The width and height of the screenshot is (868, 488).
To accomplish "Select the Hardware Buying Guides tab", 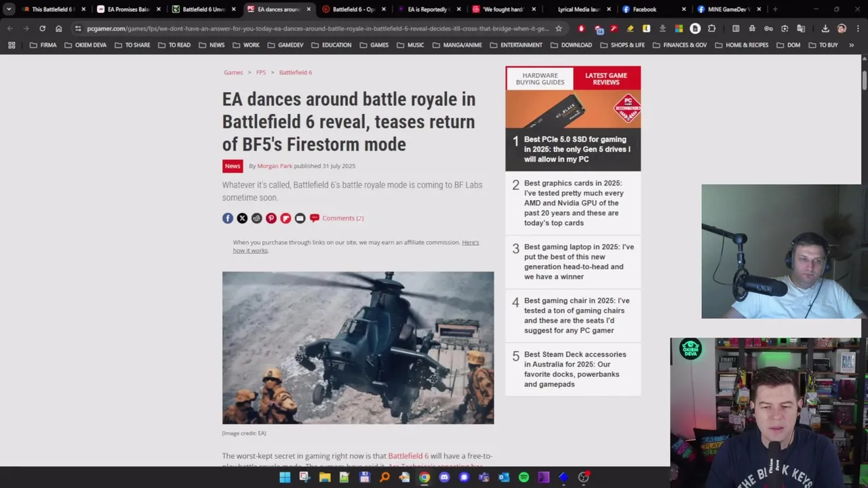I will (x=540, y=79).
